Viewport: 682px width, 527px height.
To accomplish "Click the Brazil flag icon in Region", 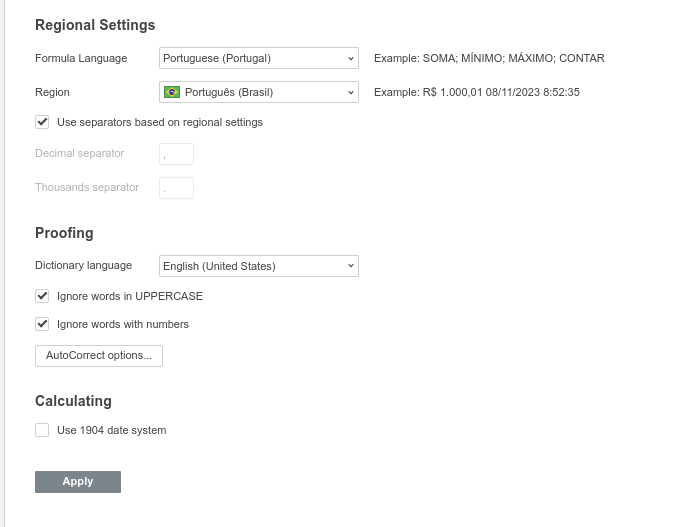I will click(x=172, y=92).
